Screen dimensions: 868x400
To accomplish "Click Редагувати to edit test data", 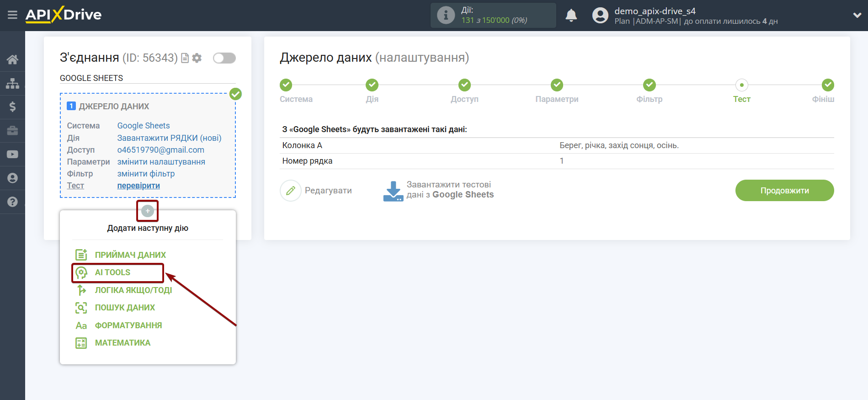I will 316,191.
